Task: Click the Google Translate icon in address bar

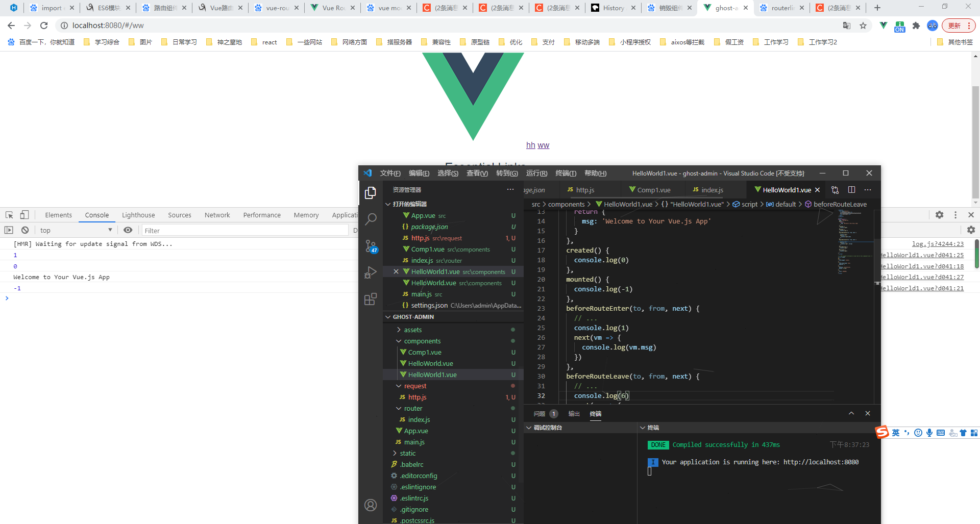Action: point(847,26)
